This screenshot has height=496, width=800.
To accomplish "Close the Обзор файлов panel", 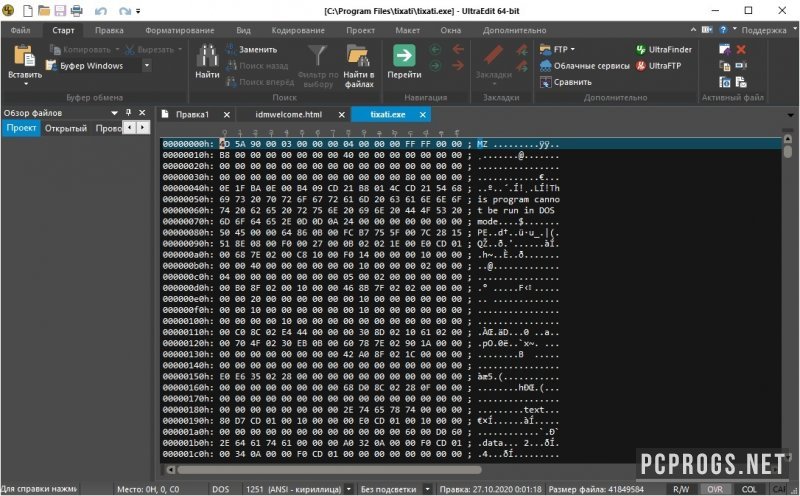I will 142,113.
